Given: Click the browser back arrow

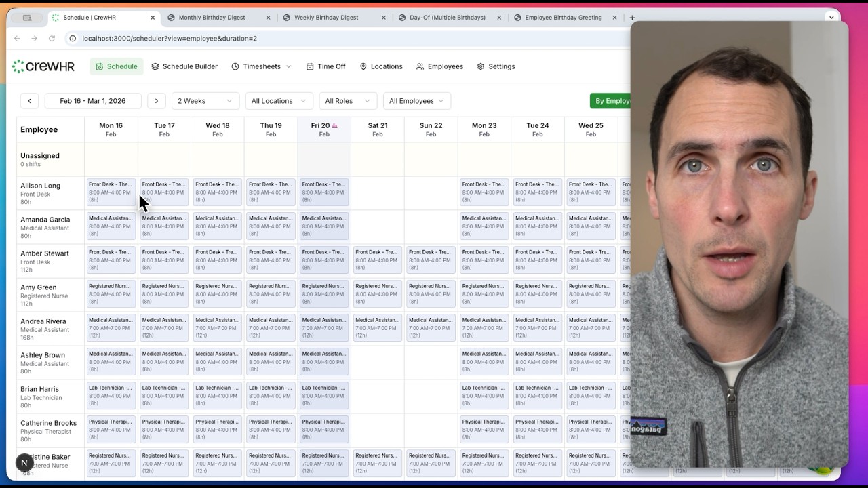Looking at the screenshot, I should (x=17, y=39).
